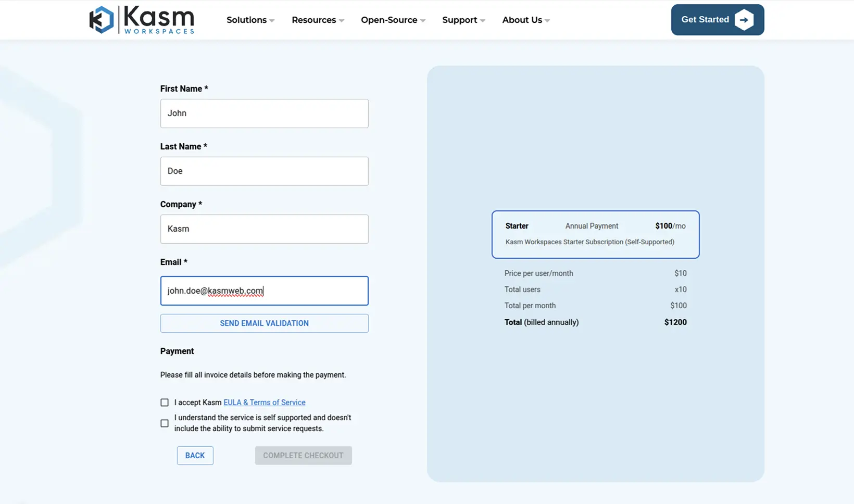Select the Starter annual payment plan card
Viewport: 854px width, 504px height.
[x=595, y=234]
